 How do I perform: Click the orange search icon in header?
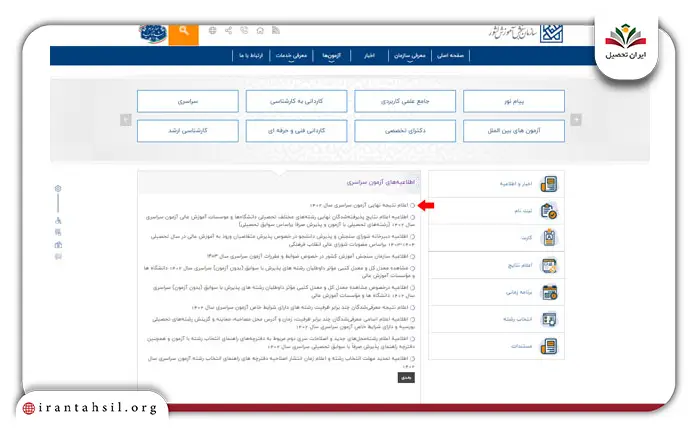click(183, 33)
